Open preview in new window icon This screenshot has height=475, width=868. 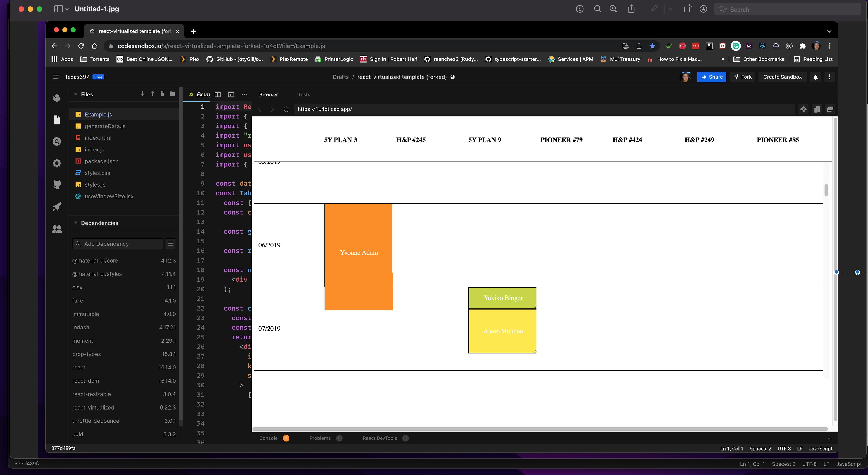[830, 109]
